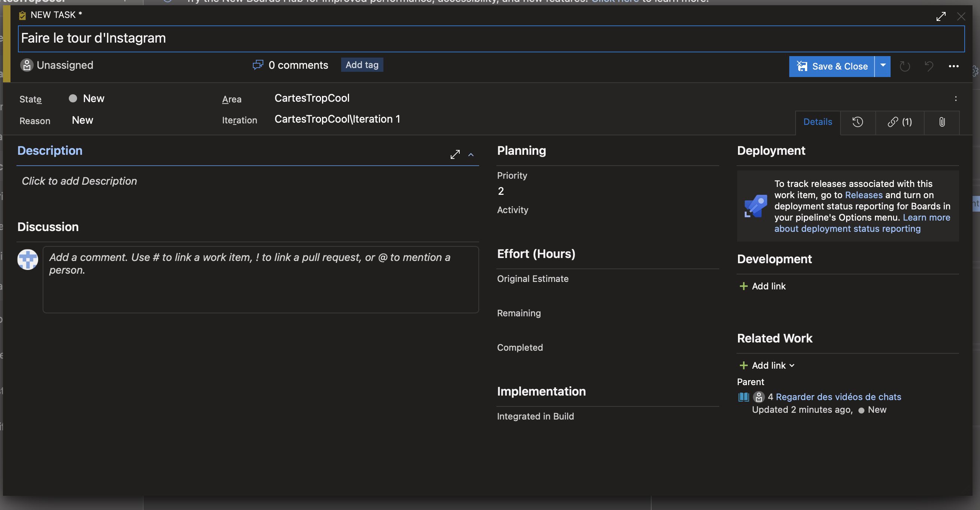Click to add Description text
980x510 pixels.
click(x=79, y=181)
